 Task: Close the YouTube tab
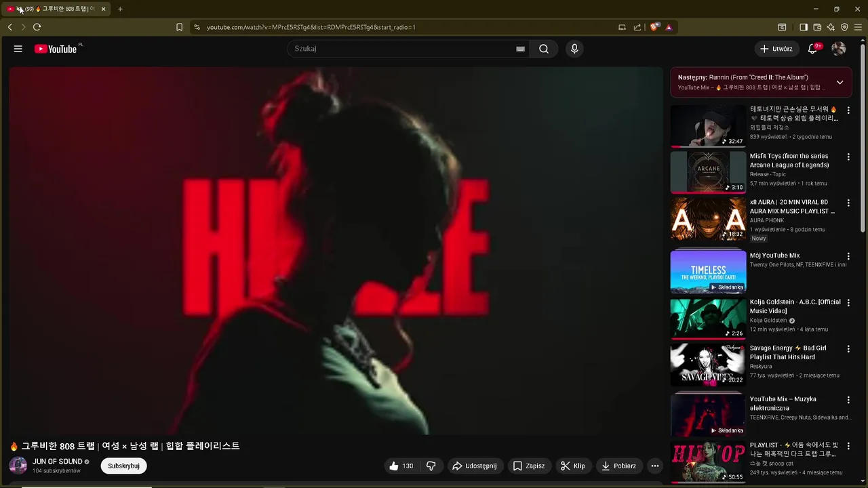pyautogui.click(x=103, y=9)
